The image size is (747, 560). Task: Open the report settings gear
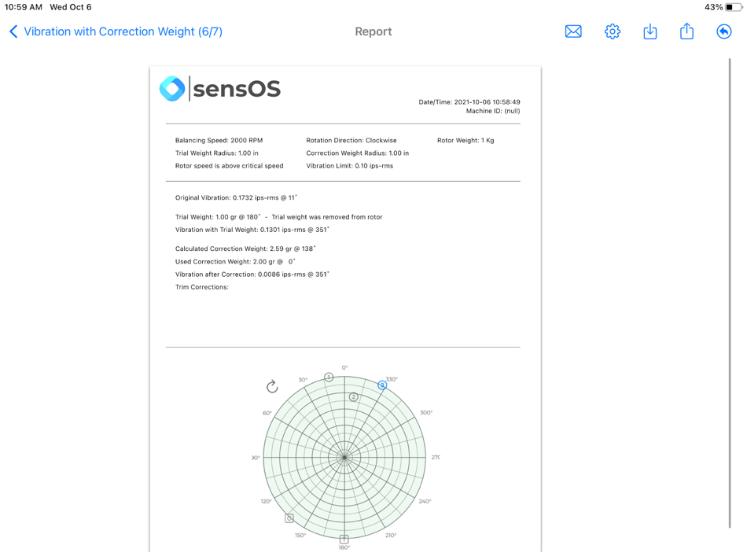[612, 31]
